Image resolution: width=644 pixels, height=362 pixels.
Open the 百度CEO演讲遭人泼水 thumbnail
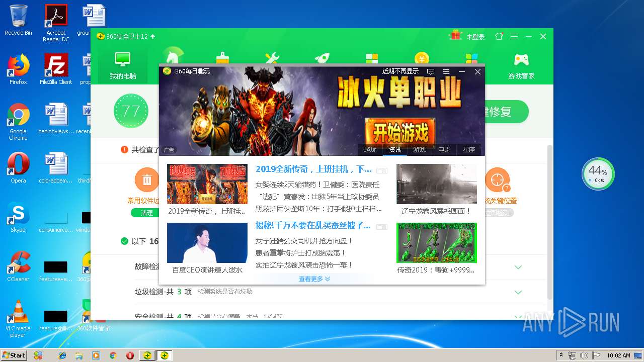pyautogui.click(x=207, y=243)
